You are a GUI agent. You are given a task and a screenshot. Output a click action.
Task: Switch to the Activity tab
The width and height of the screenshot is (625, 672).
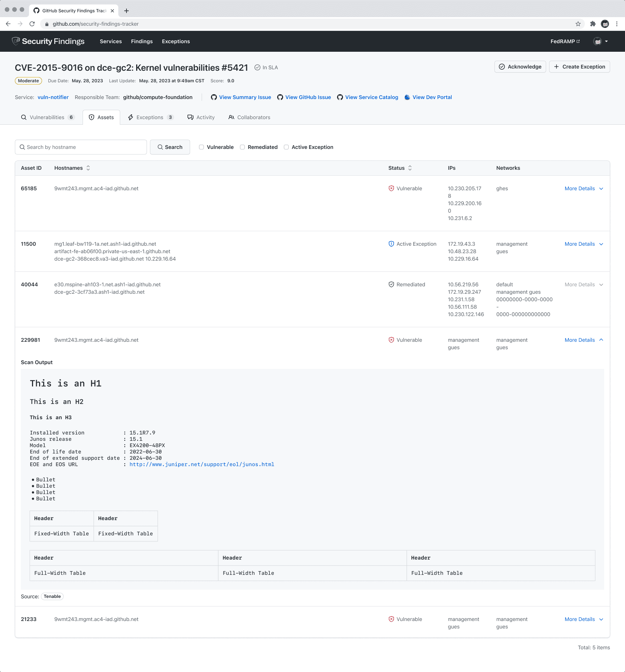pos(201,117)
